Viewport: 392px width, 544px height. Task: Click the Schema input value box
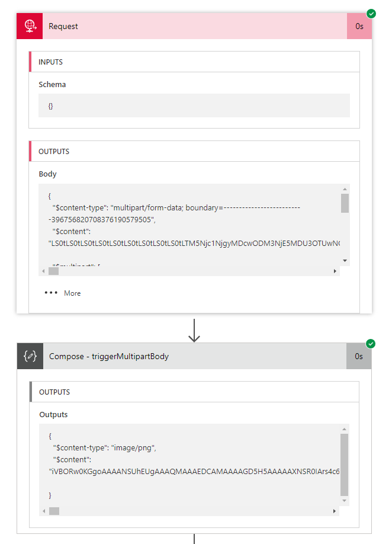(x=194, y=106)
